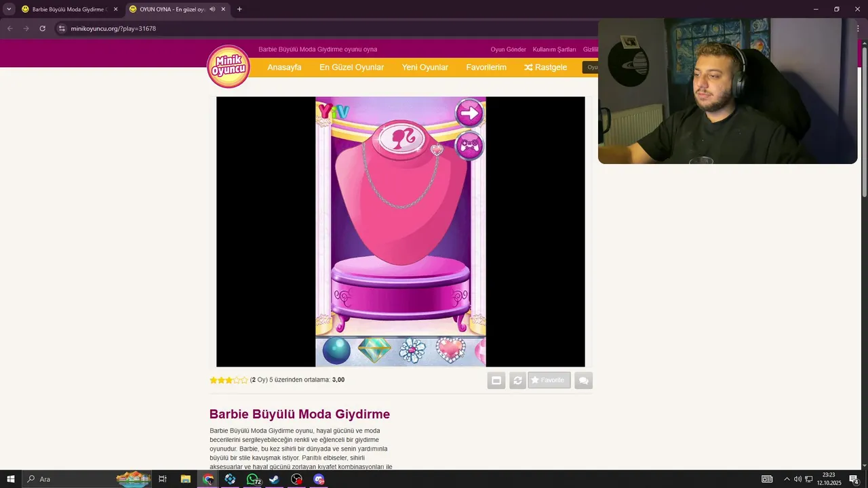
Task: Pick the green diamond gem in game
Action: click(374, 350)
